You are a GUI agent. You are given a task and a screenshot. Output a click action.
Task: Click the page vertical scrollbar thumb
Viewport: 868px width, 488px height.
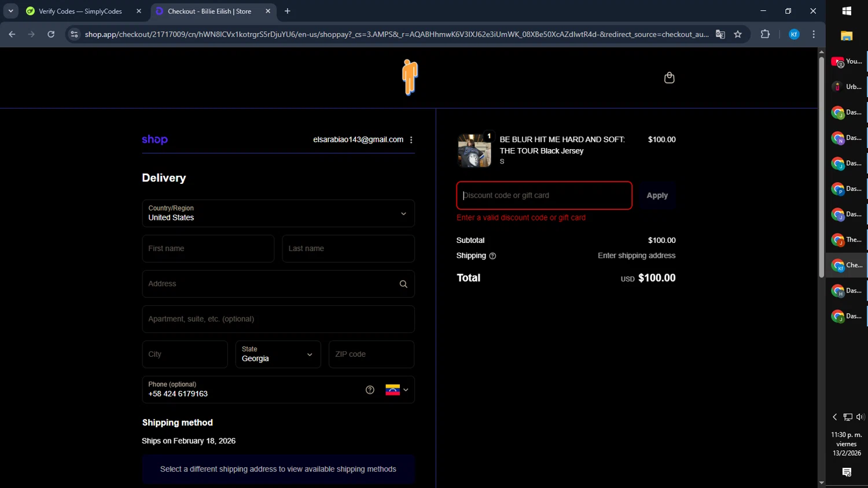(821, 168)
